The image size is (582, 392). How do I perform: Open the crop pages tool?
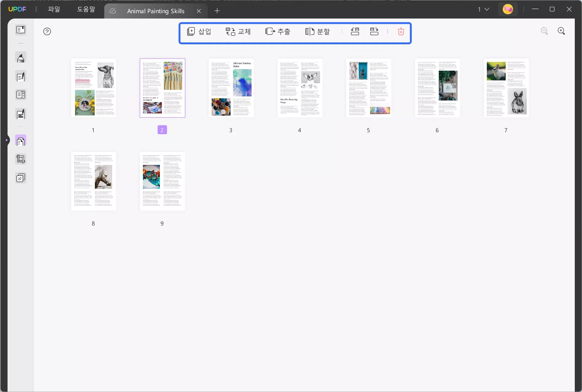pyautogui.click(x=21, y=159)
